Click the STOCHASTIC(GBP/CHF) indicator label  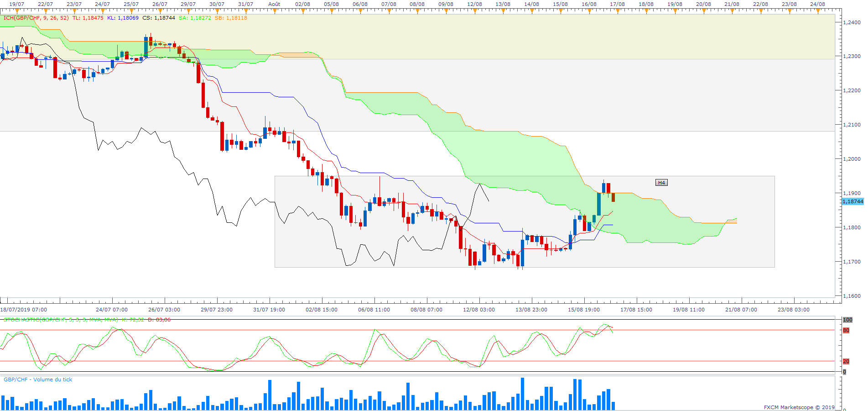tap(61, 320)
